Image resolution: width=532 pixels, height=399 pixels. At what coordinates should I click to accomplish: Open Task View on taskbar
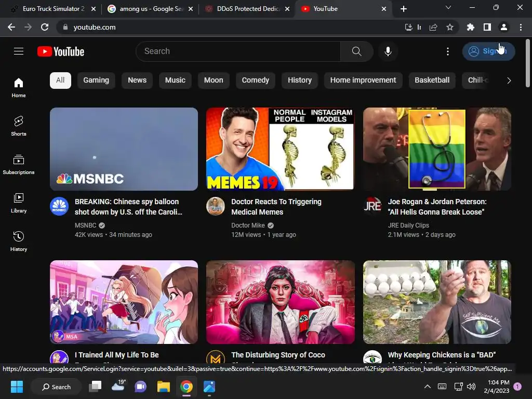[x=95, y=387]
